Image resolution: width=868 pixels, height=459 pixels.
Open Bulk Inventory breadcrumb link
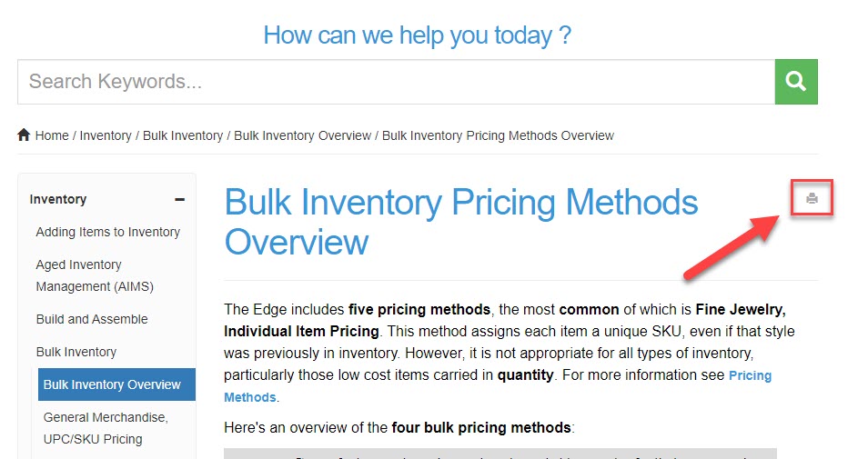tap(183, 135)
